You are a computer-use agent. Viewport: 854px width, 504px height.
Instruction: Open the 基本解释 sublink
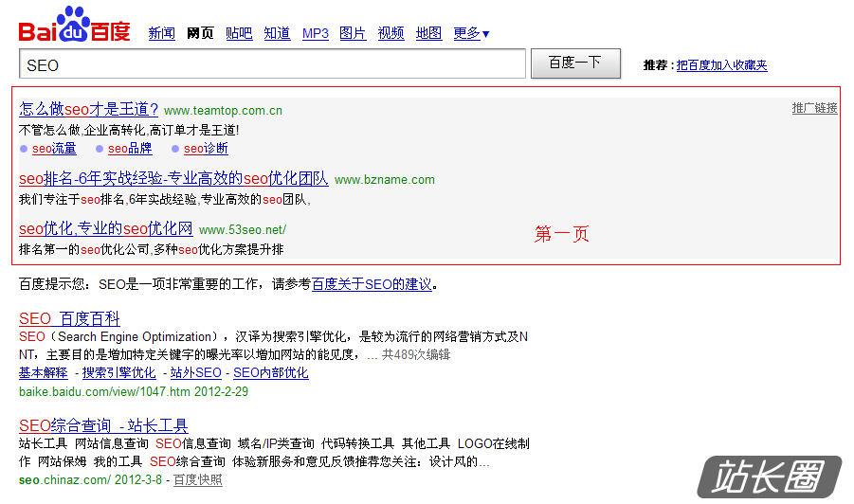point(43,373)
